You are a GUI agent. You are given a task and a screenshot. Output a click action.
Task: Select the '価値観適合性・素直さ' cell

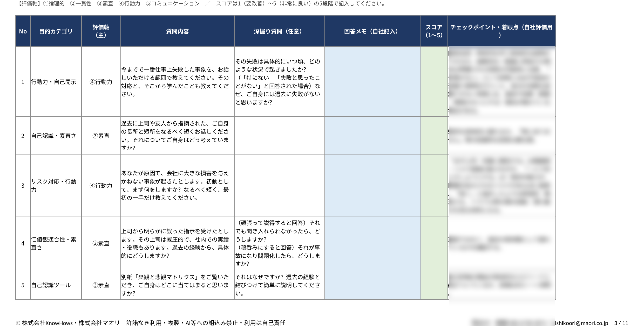[56, 243]
